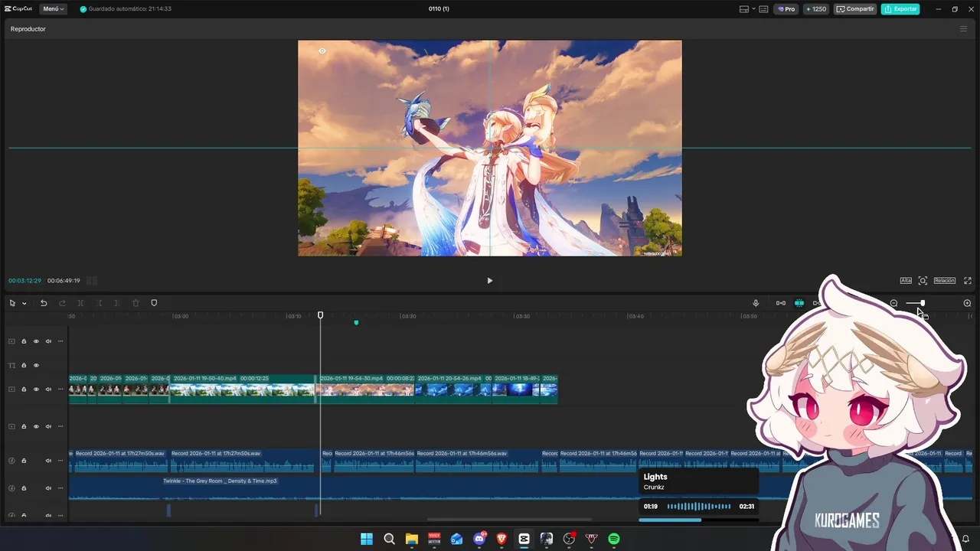Click the Pro badge button
980x551 pixels.
[786, 9]
